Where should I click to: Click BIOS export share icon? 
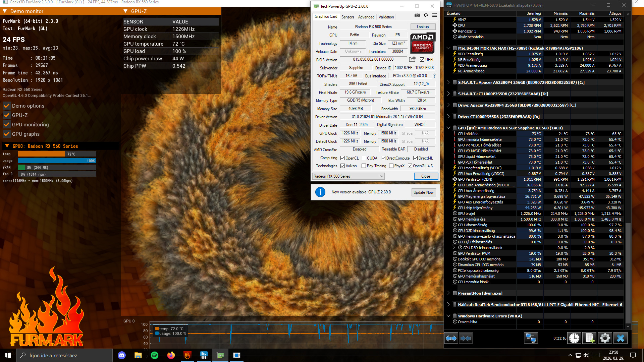click(x=412, y=59)
